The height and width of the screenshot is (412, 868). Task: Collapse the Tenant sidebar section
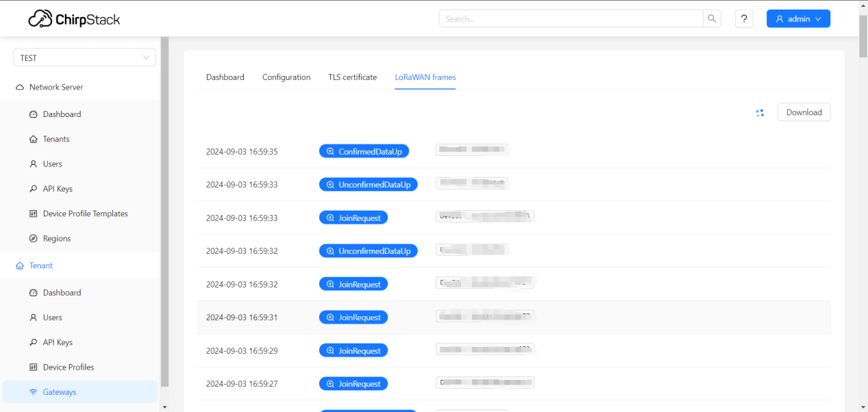pos(40,266)
